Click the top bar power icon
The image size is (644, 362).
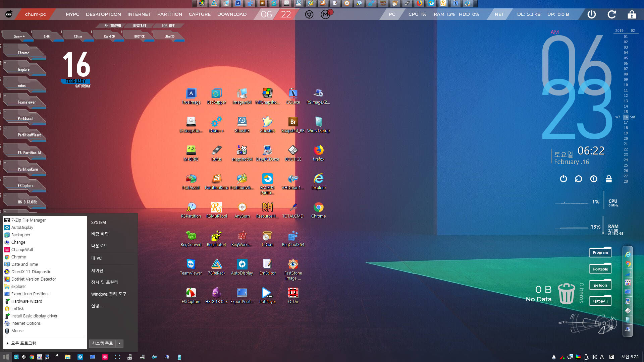[592, 14]
